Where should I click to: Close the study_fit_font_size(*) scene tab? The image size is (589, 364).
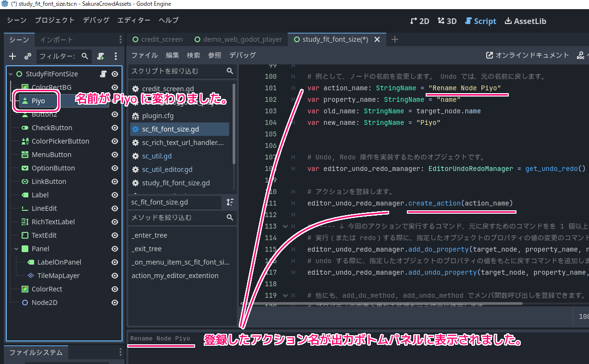[x=377, y=39]
